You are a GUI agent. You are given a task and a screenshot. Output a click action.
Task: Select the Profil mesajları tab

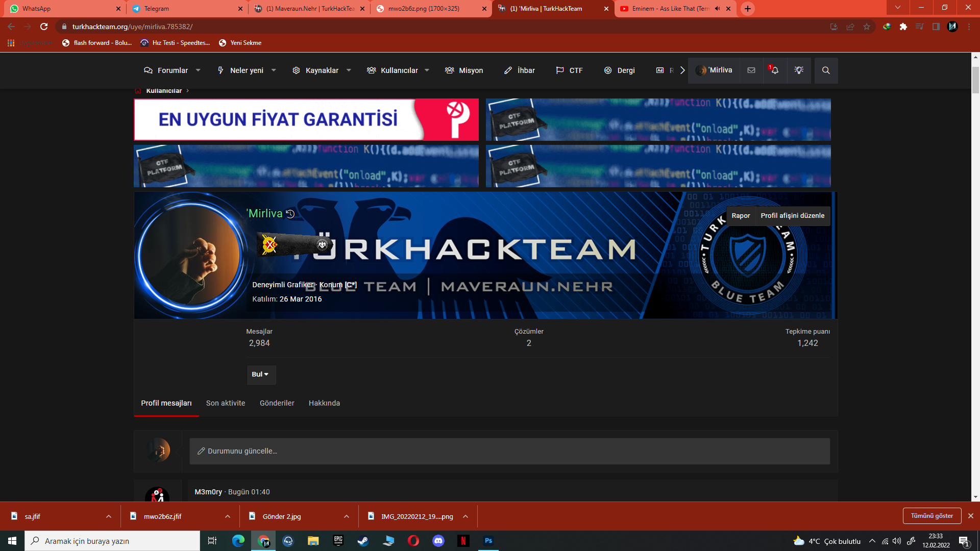click(x=166, y=403)
